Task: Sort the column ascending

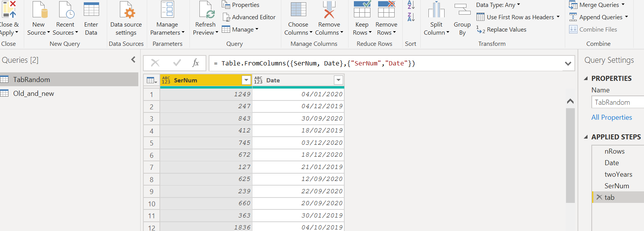Action: click(x=411, y=5)
